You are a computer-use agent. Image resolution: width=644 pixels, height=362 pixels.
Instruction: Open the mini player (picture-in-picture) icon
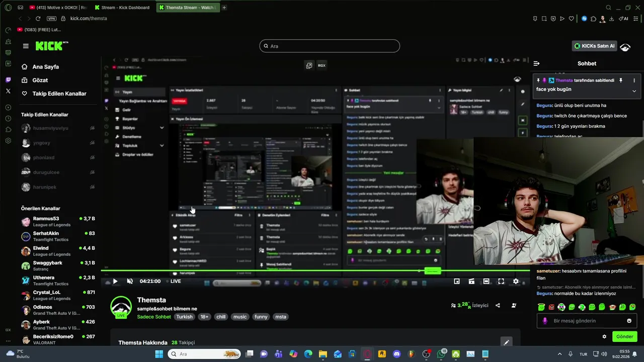click(x=457, y=282)
